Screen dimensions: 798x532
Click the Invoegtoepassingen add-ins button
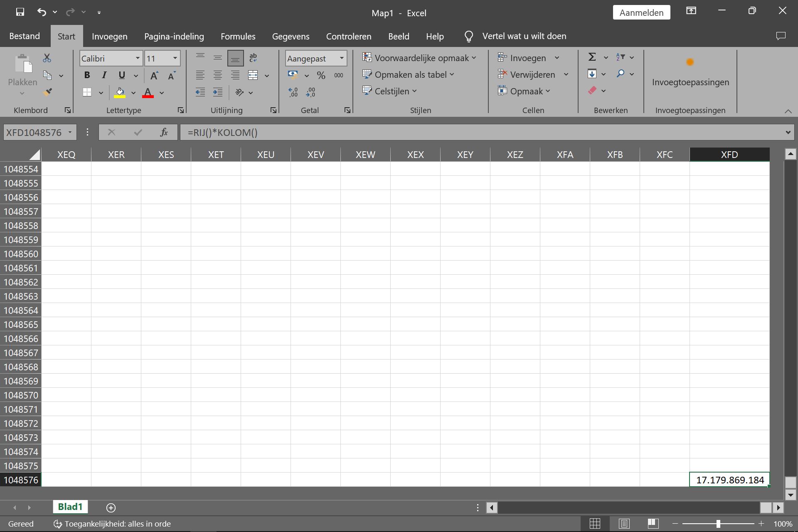click(690, 73)
